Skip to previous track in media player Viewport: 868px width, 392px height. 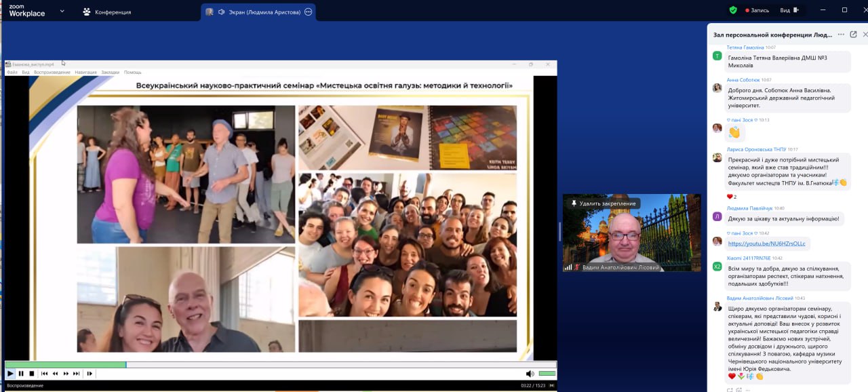tap(45, 373)
